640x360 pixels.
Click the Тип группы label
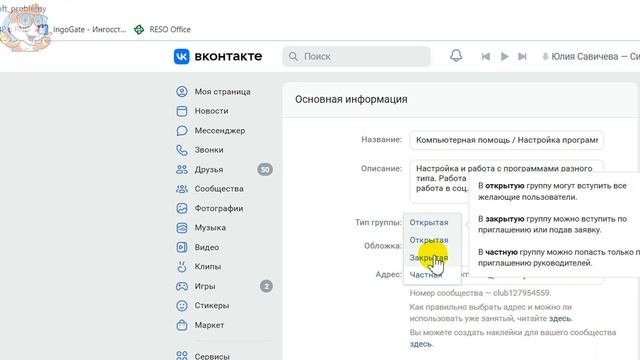[x=378, y=222]
